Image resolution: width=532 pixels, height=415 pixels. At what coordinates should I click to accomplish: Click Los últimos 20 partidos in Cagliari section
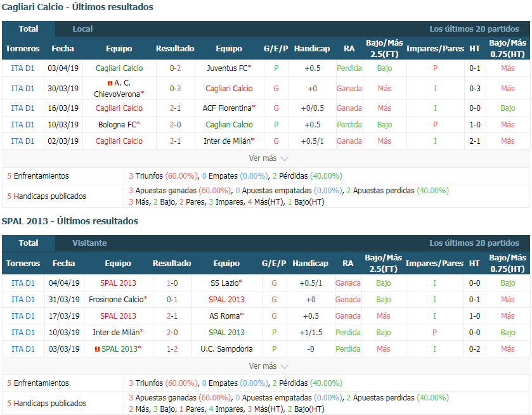tap(474, 29)
